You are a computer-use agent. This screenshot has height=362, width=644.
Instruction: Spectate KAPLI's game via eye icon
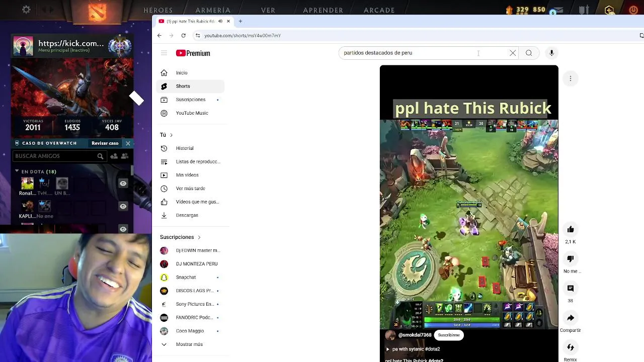[x=123, y=206]
